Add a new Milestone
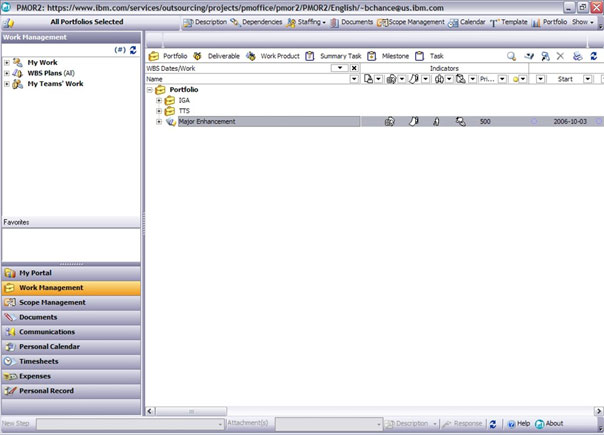604x435 pixels. click(x=388, y=56)
